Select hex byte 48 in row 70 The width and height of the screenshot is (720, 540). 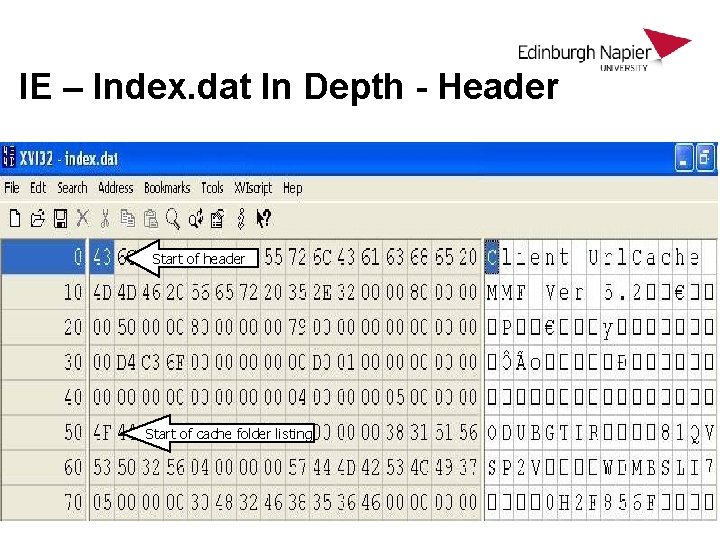tap(224, 502)
